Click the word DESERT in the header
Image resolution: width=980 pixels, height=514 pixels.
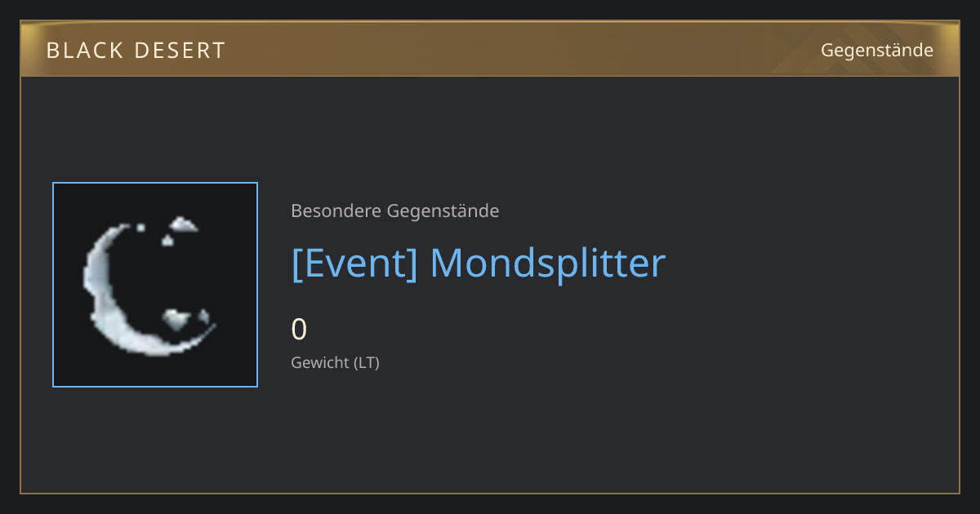pos(180,51)
